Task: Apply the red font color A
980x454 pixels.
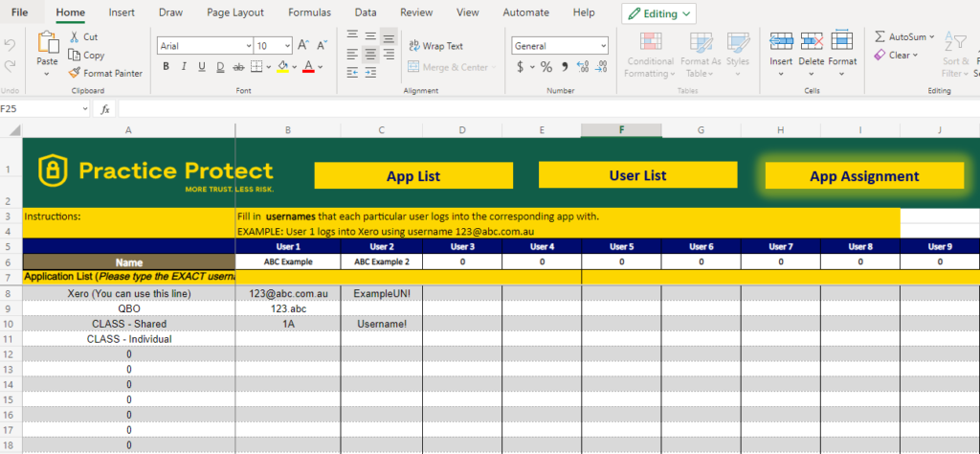Action: (308, 67)
